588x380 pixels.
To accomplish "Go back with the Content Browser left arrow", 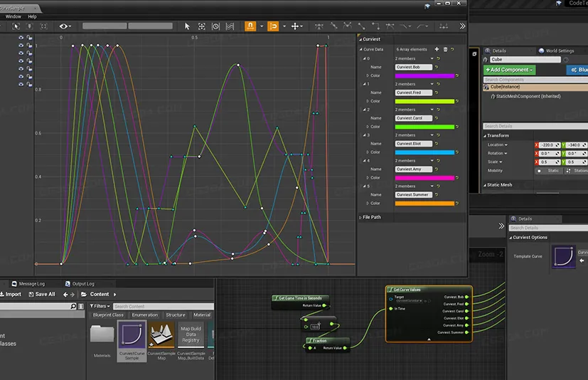I will (65, 295).
